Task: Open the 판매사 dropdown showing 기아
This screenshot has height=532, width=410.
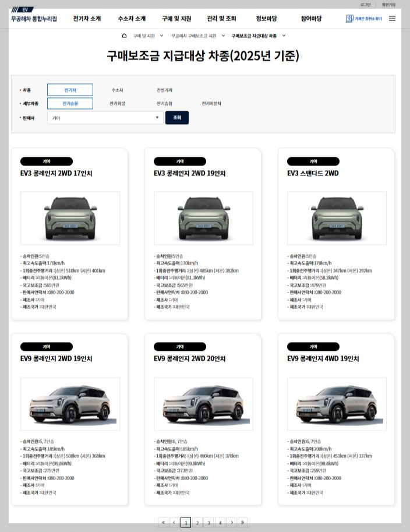Action: [x=105, y=118]
